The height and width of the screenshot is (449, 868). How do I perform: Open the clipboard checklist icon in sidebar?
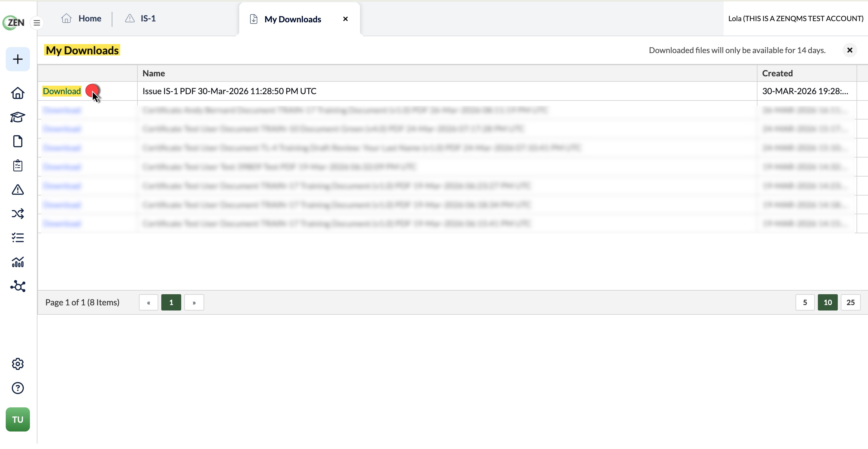18,166
